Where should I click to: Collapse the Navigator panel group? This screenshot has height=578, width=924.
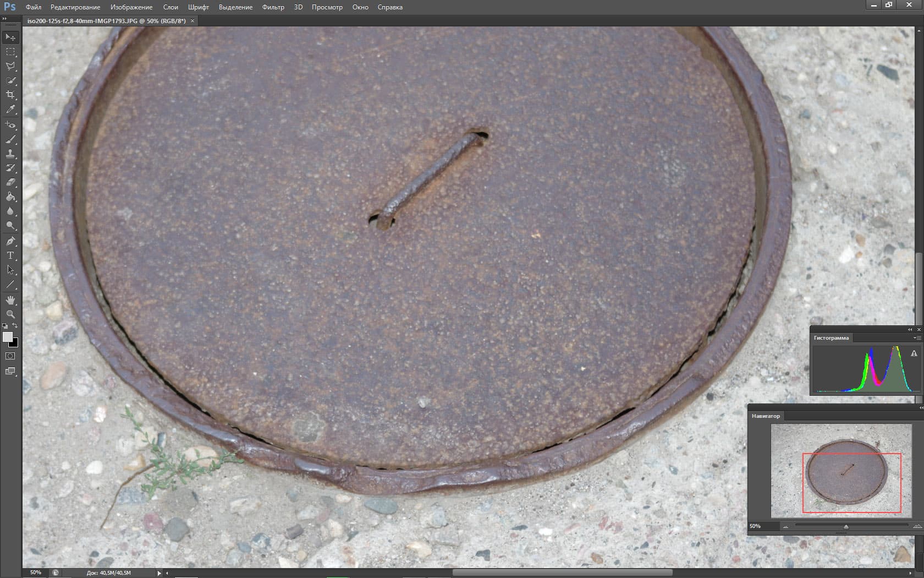coord(921,408)
